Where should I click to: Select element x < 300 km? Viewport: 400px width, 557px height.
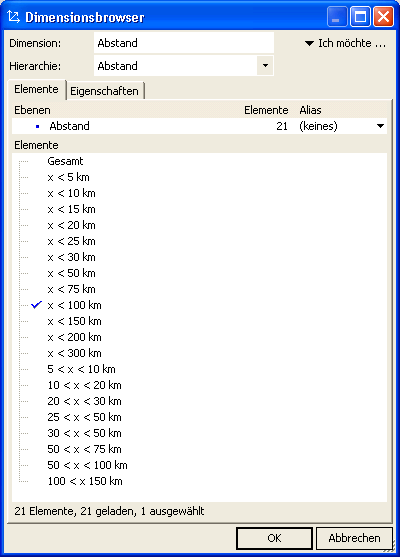pyautogui.click(x=75, y=353)
